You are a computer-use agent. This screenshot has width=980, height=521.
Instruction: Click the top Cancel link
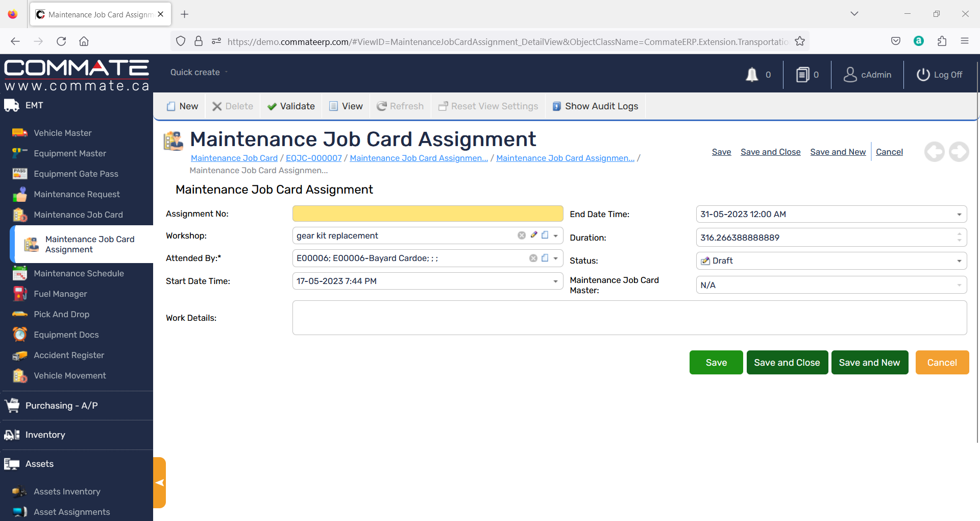coord(889,152)
